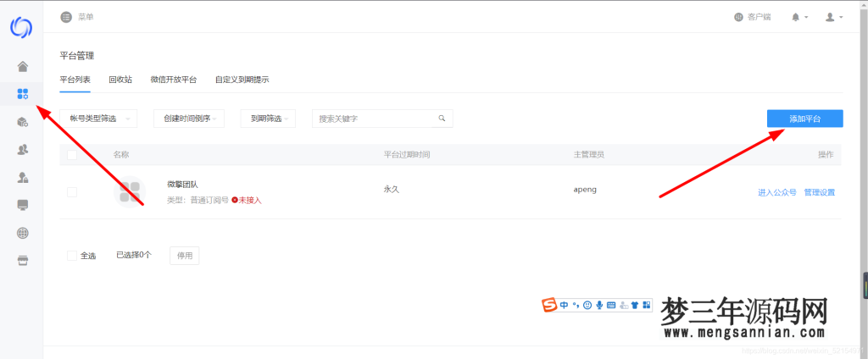This screenshot has width=868, height=359.
Task: Click the 主管理员 column header
Action: point(589,155)
